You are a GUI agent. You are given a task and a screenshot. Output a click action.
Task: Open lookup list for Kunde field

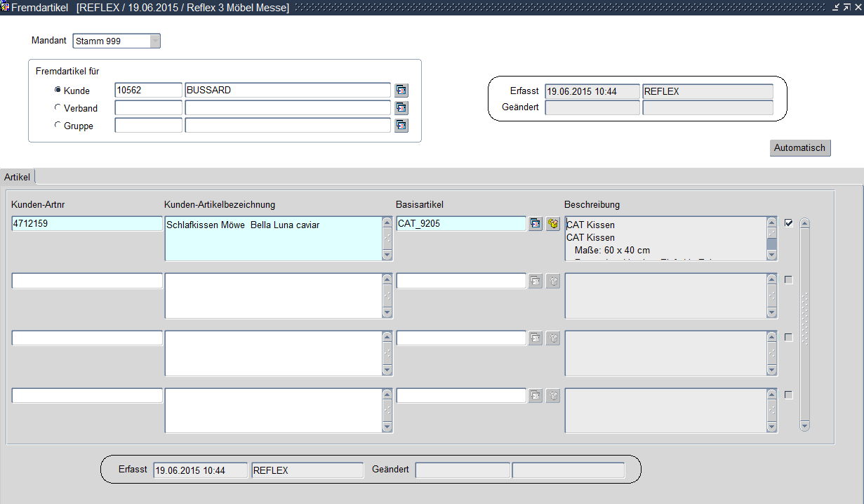pos(401,91)
